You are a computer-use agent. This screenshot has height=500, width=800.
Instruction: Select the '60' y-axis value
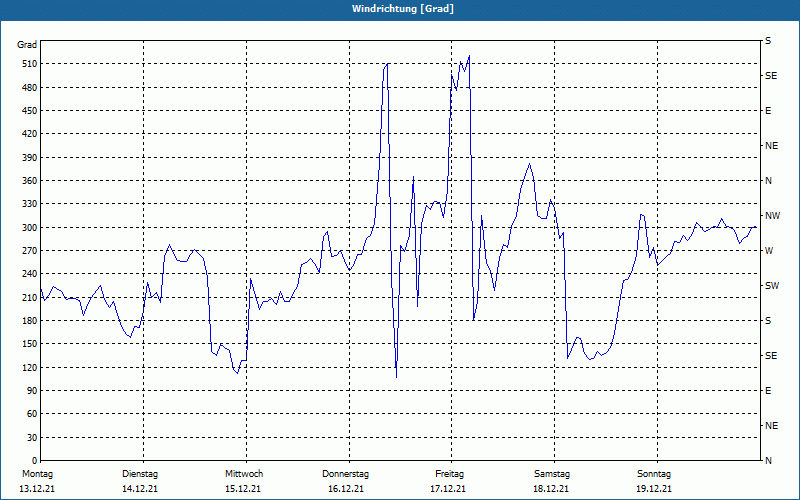click(32, 414)
